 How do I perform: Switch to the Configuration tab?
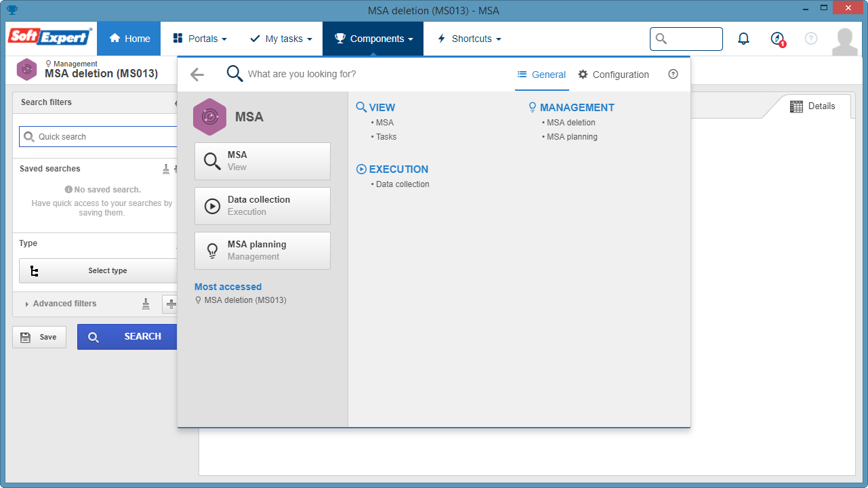[x=613, y=75]
